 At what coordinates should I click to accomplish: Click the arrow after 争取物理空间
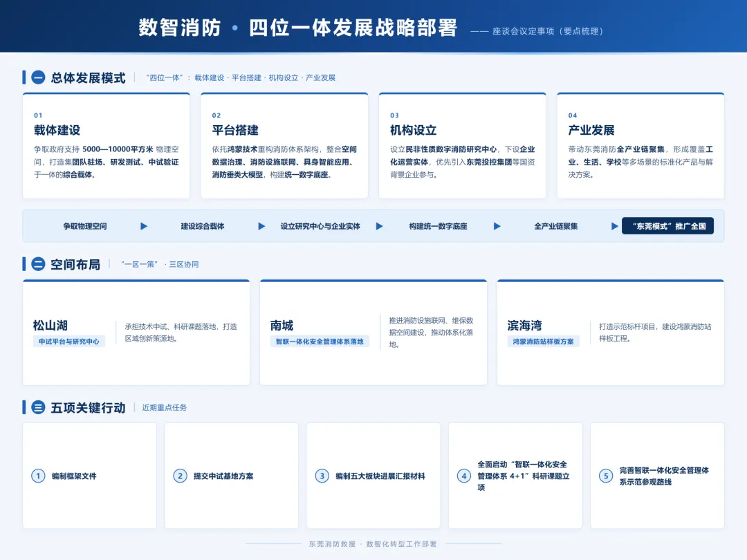click(144, 226)
